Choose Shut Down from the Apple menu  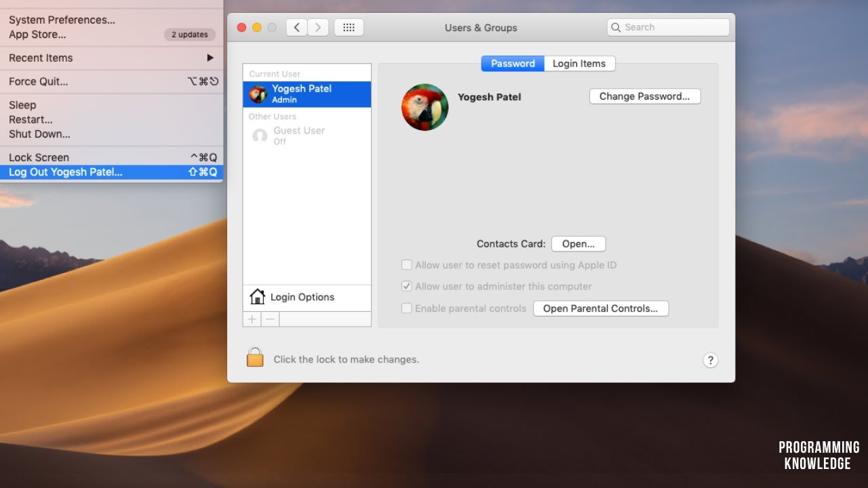pyautogui.click(x=111, y=134)
